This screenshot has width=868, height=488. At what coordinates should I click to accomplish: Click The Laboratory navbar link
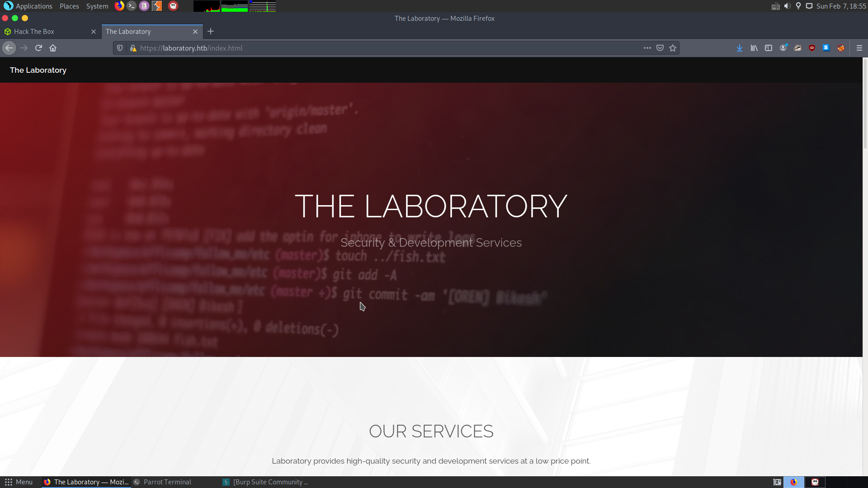pos(38,70)
